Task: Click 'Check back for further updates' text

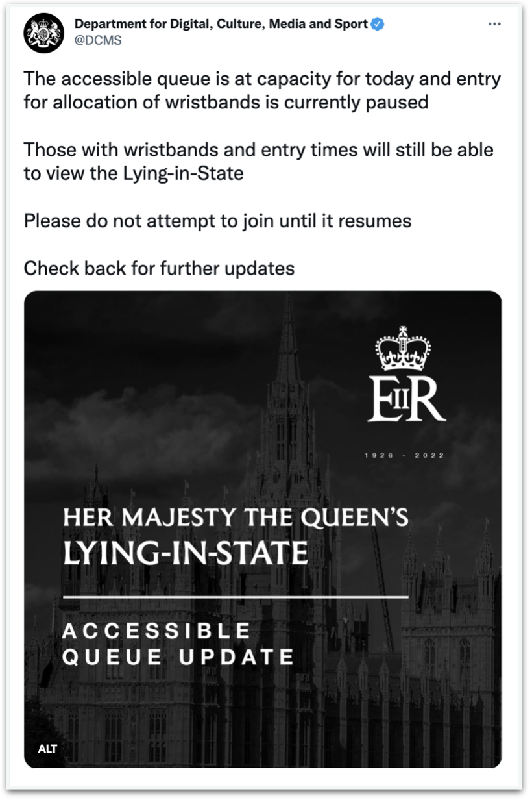Action: point(159,268)
